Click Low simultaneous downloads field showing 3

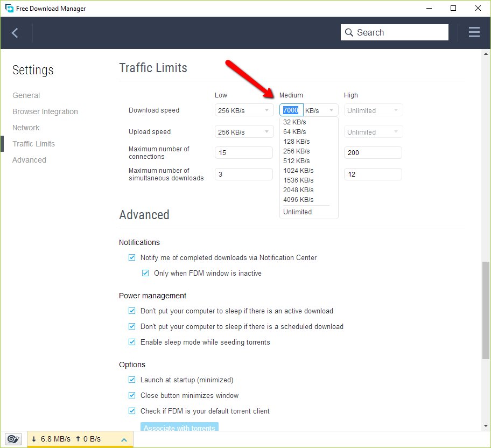pos(244,174)
